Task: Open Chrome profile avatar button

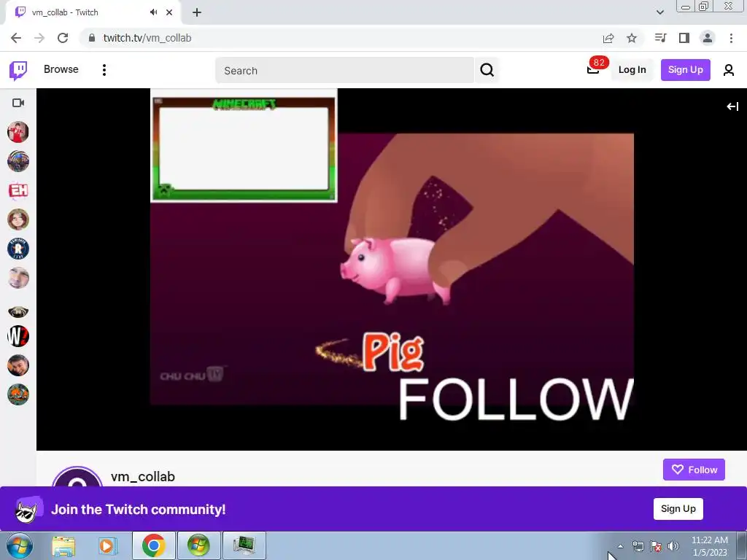Action: click(x=708, y=38)
